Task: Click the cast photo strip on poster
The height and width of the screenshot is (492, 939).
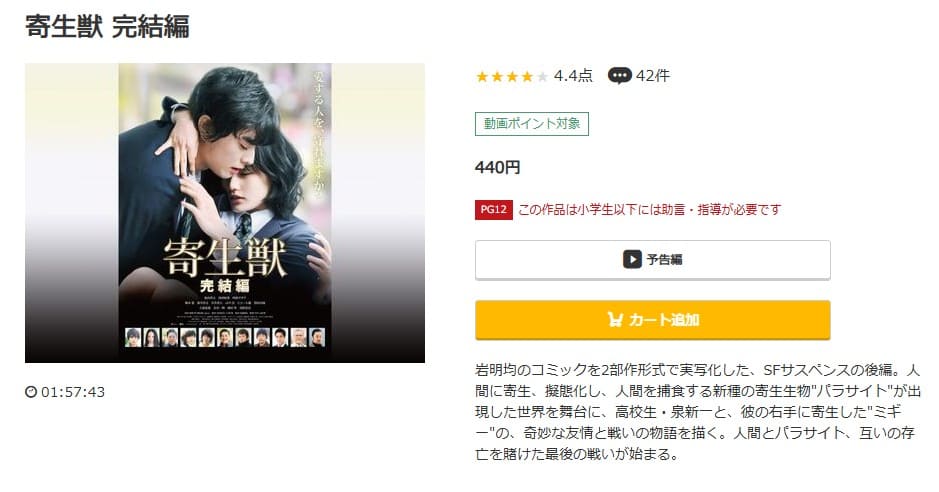Action: point(225,337)
